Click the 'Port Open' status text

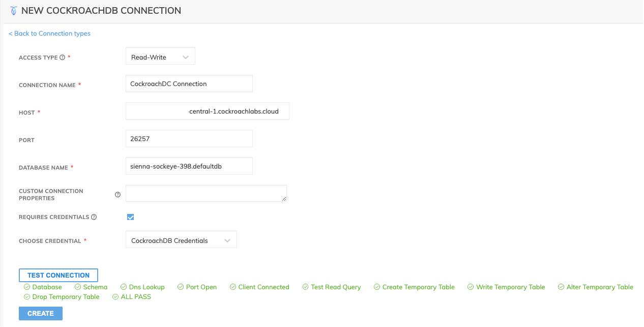click(x=201, y=287)
